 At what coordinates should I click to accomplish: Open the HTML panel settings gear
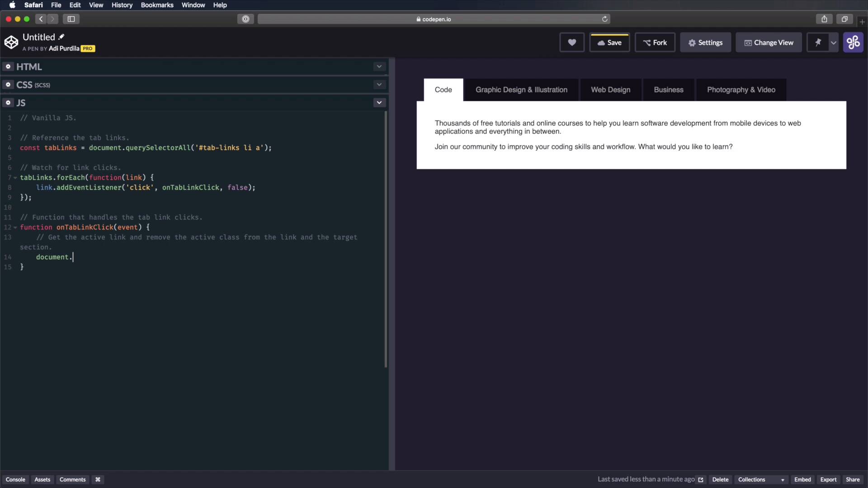pos(8,66)
